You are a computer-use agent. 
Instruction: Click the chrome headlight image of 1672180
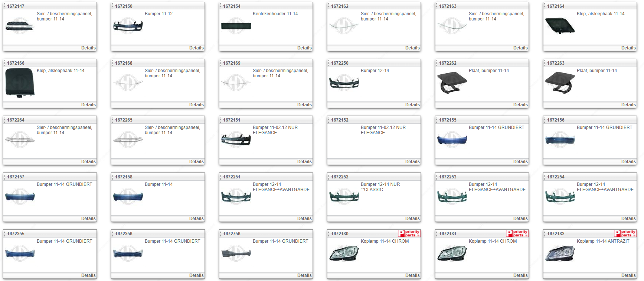[344, 253]
